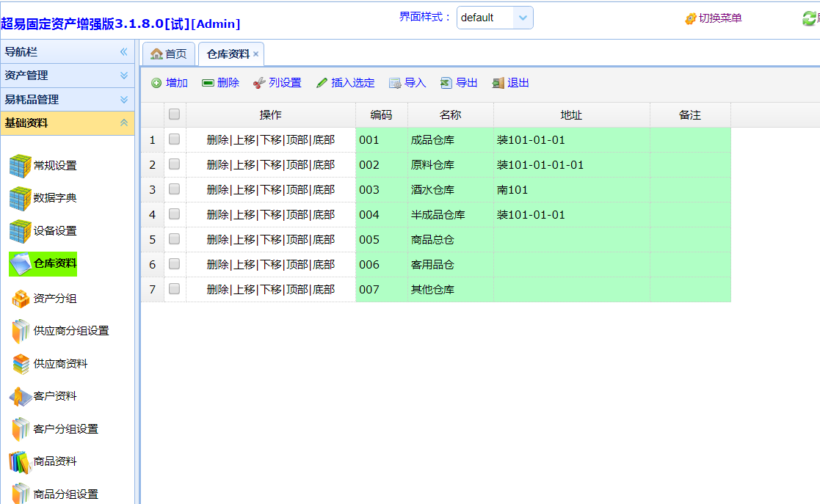This screenshot has height=504, width=820.
Task: Close the 仓库资料 tab
Action: (x=256, y=54)
